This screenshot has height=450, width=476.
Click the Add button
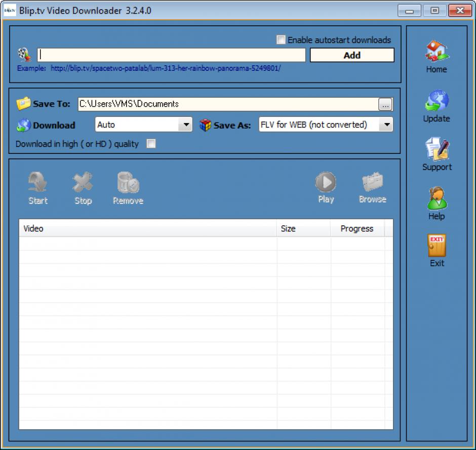coord(352,55)
